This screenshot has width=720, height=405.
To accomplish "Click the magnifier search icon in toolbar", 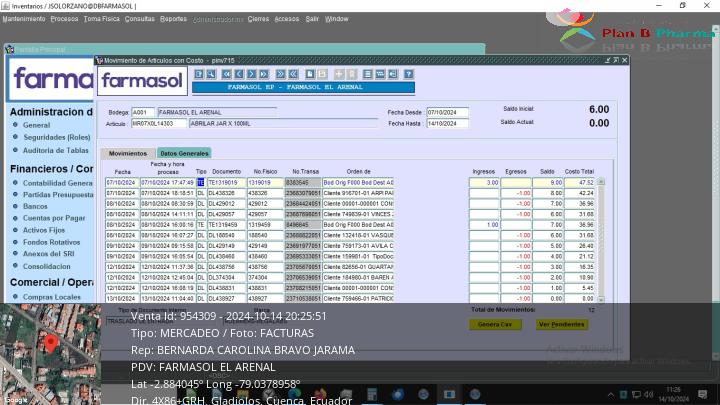I will [x=211, y=74].
